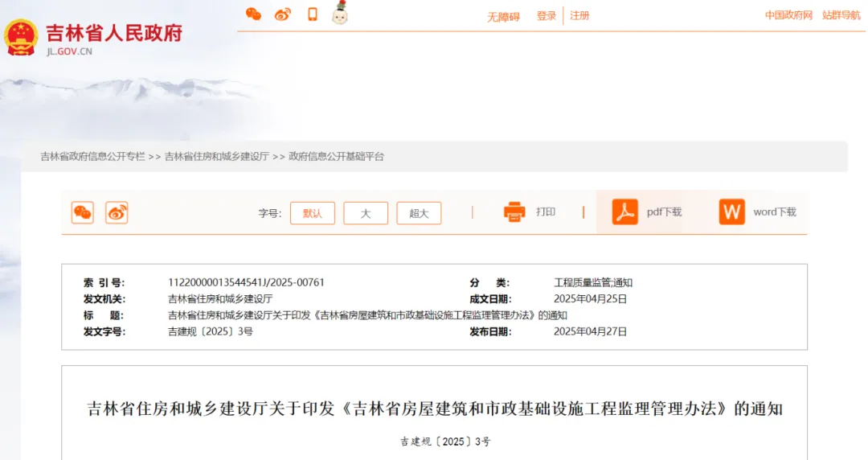Viewport: 868px width, 460px height.
Task: Click the orange printer icon
Action: coord(514,212)
